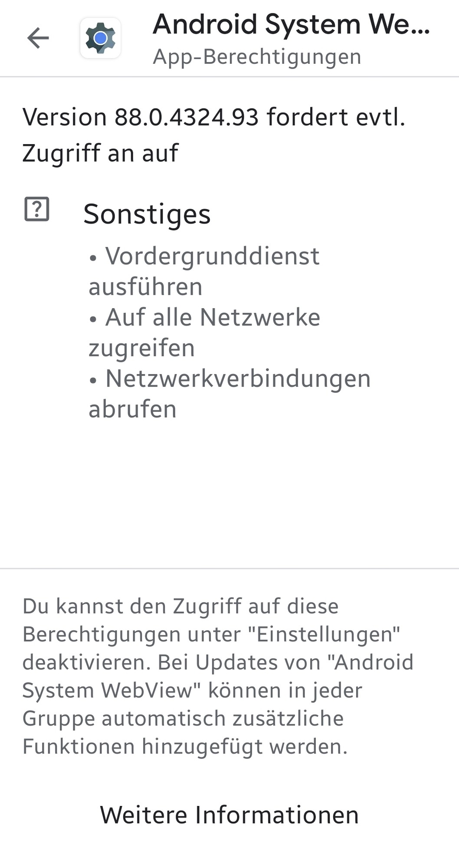Viewport: 459px width, 868px height.
Task: Select the Sonstiges permission group heading
Action: [147, 214]
